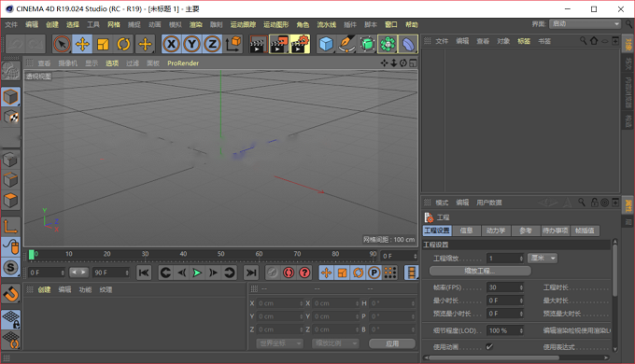
Task: Switch to Model mode cube icon
Action: (x=10, y=97)
